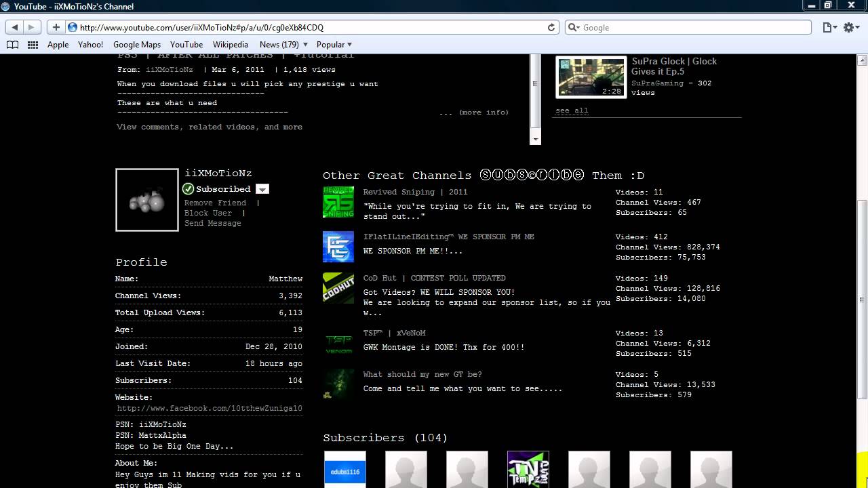
Task: Open the Google Maps bookmark
Action: 137,45
